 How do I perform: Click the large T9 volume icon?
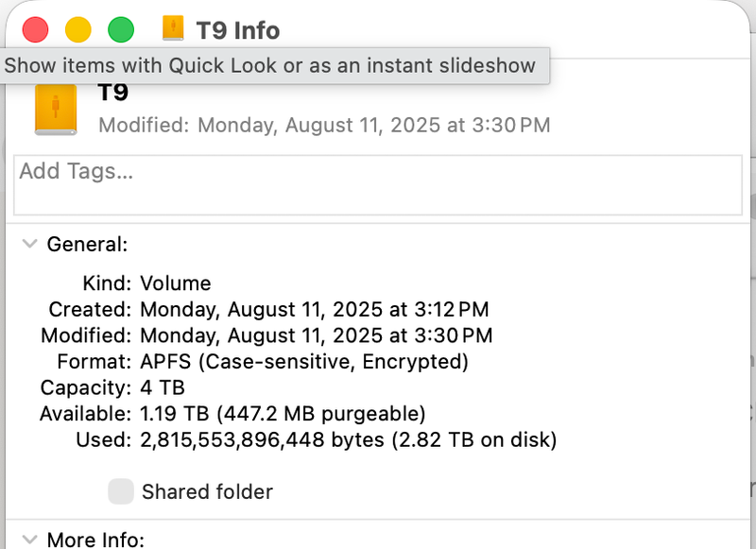(x=55, y=111)
